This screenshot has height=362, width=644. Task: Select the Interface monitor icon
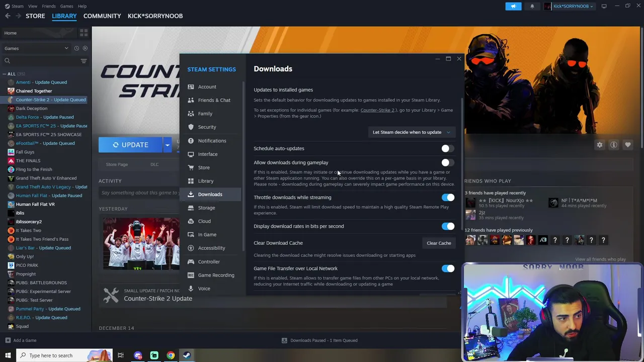click(x=191, y=154)
